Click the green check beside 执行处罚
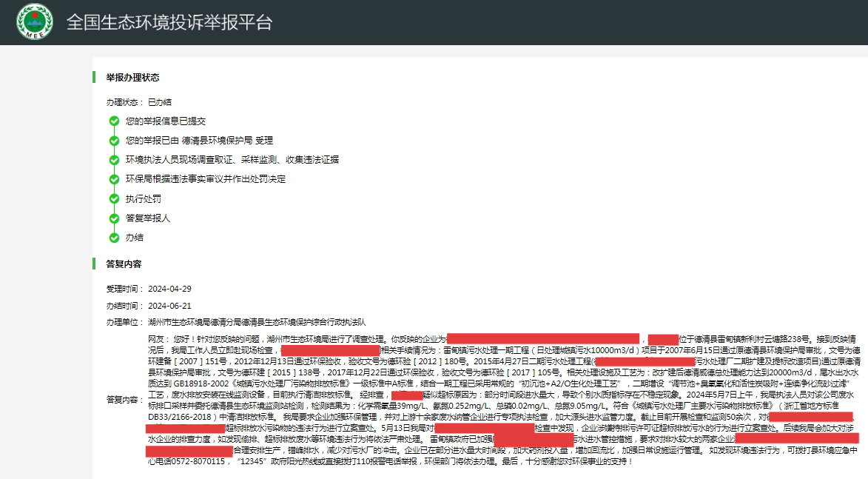 click(114, 199)
